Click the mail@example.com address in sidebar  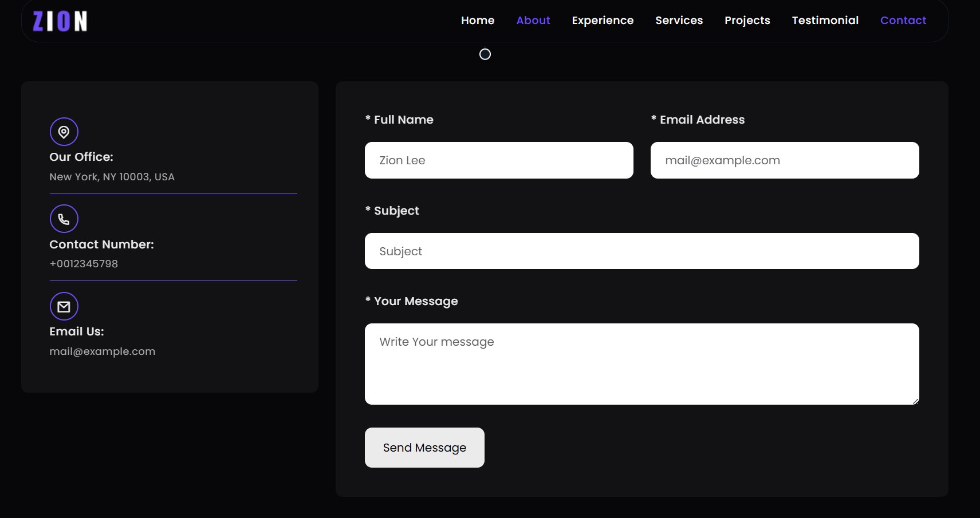coord(102,351)
